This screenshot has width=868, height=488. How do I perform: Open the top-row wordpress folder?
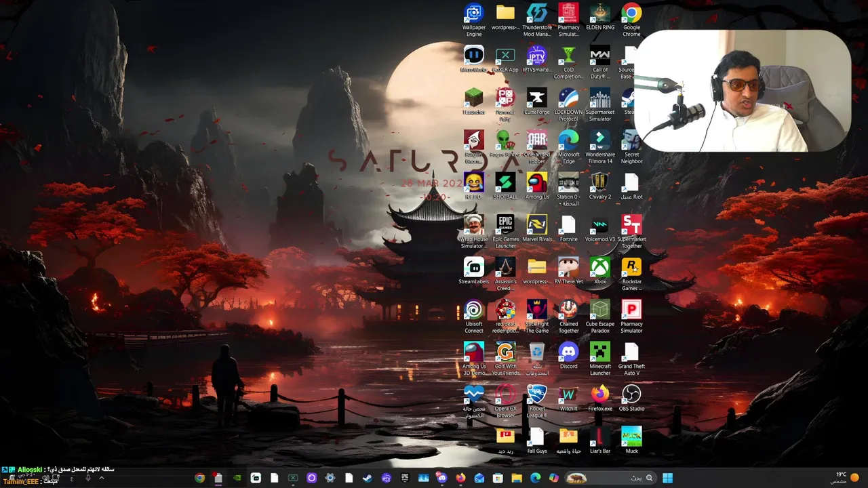point(505,18)
